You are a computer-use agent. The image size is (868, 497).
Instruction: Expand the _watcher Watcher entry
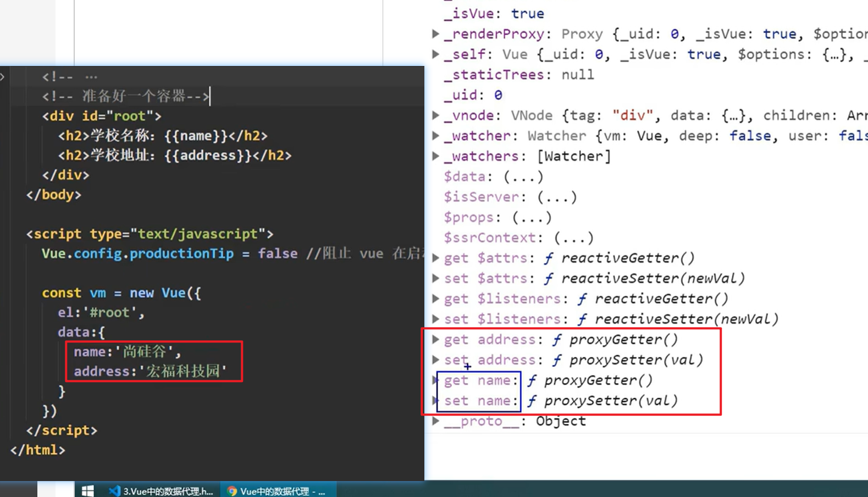pos(435,136)
